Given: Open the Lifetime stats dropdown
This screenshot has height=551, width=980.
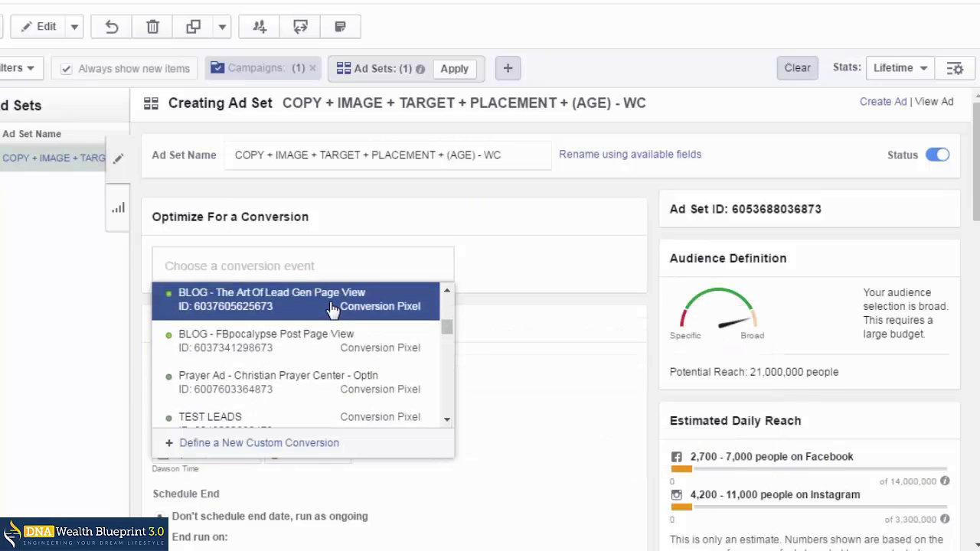Looking at the screenshot, I should click(900, 68).
